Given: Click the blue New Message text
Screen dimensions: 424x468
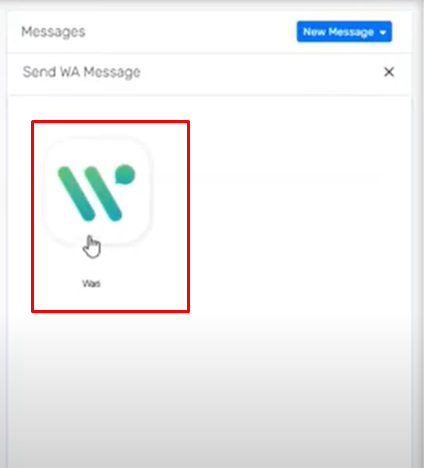Looking at the screenshot, I should (338, 32).
